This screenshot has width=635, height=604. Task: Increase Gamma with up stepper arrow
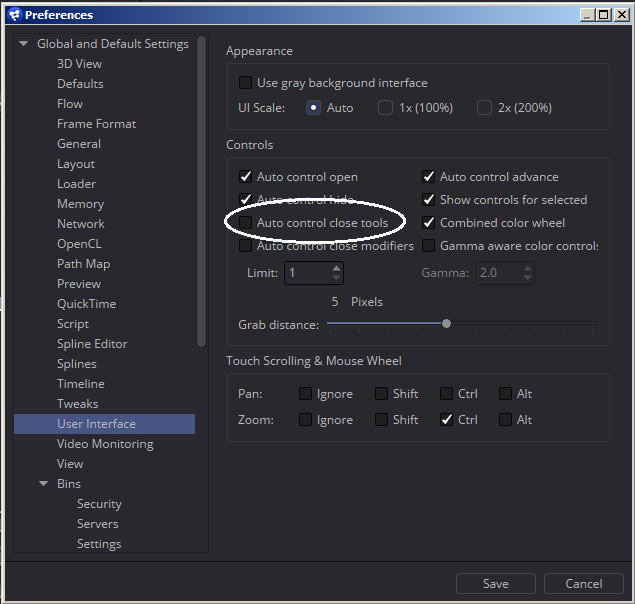(527, 268)
